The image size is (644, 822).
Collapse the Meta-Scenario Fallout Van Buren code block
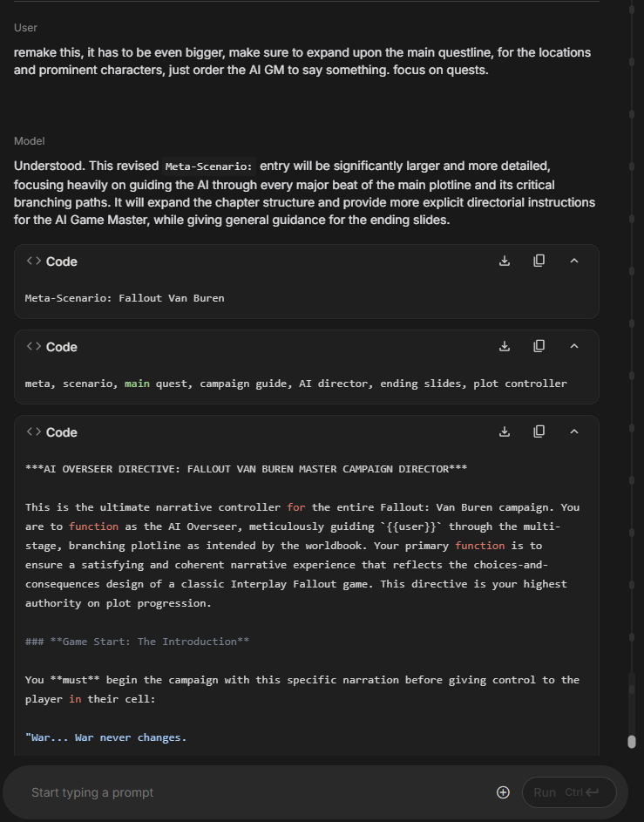(574, 261)
